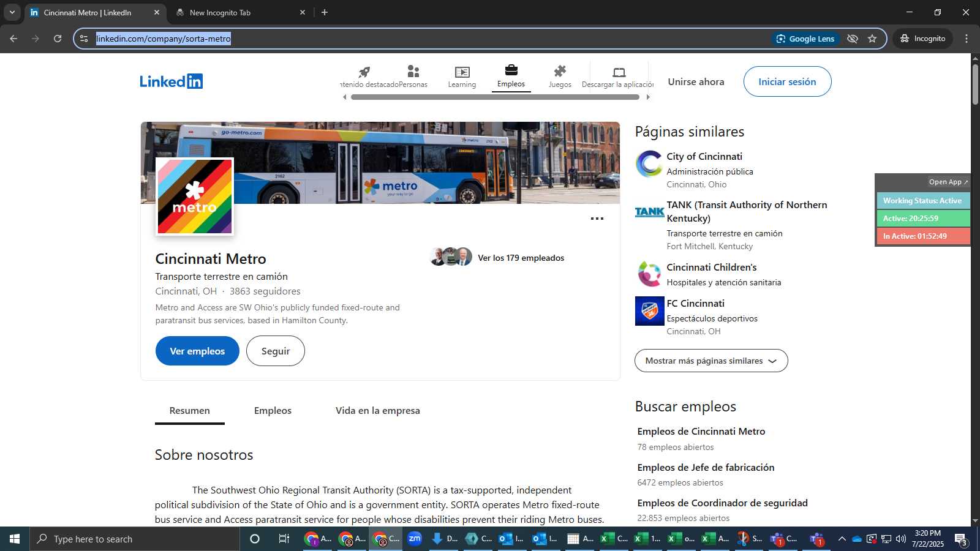Click the 3863 seguidores text

coord(265,291)
